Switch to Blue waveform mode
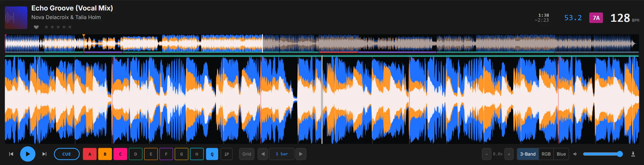This screenshot has width=644, height=165. coord(561,154)
